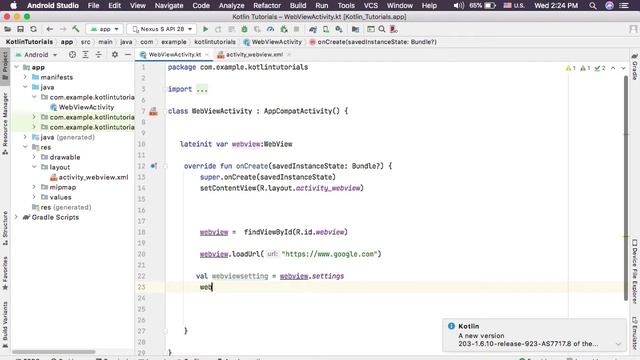
Task: Click the override gutter icon on line 12
Action: pos(153,166)
